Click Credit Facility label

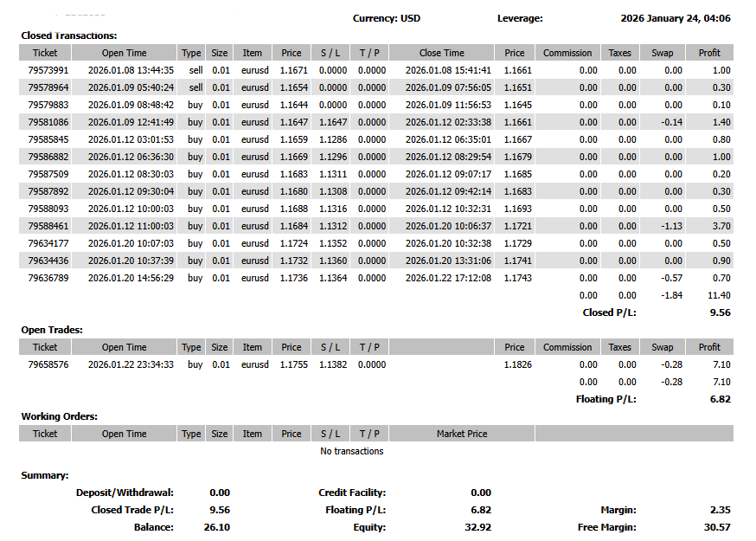pos(352,493)
